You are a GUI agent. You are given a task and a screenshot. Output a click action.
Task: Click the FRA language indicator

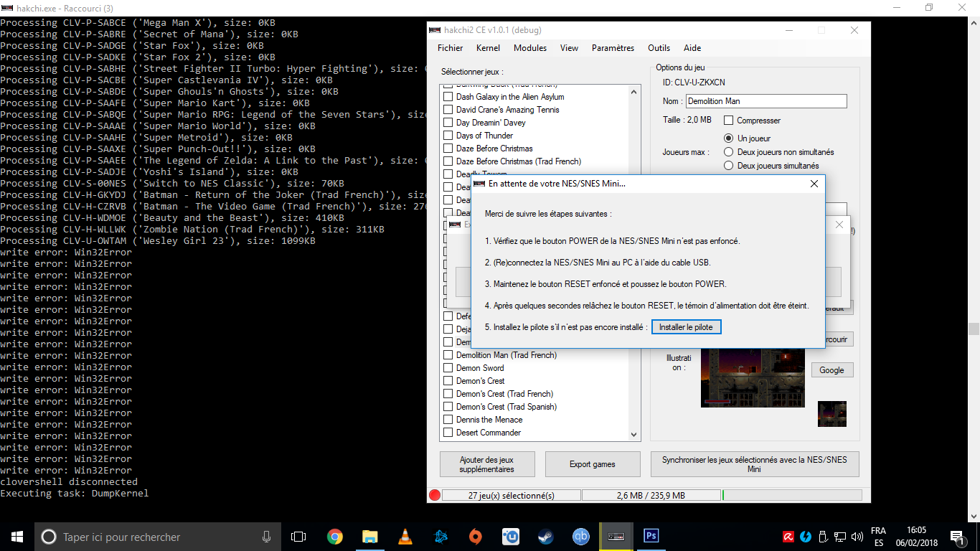coord(878,531)
